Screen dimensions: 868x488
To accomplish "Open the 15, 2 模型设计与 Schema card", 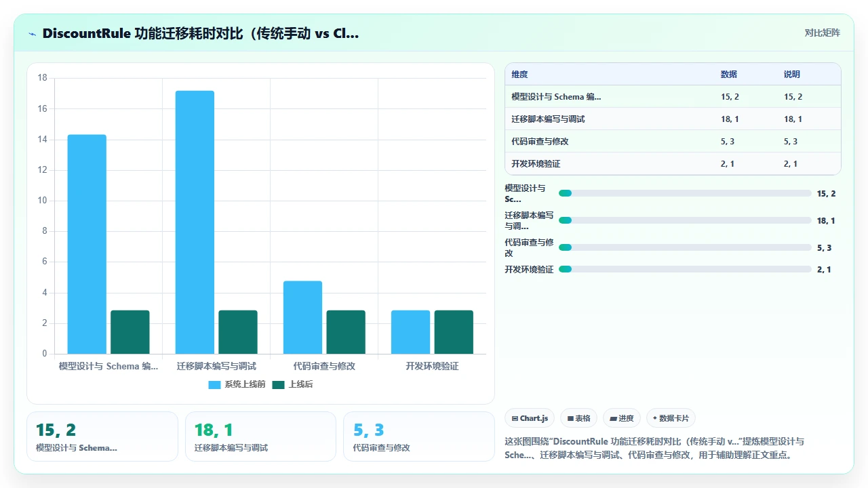I will click(102, 436).
